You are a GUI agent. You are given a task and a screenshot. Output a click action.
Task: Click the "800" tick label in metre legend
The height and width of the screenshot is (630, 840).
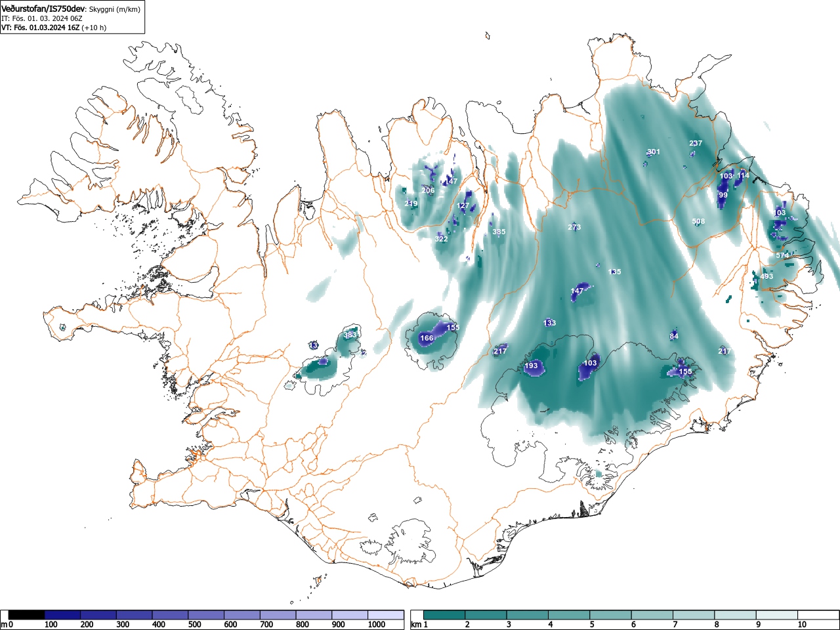click(x=302, y=625)
